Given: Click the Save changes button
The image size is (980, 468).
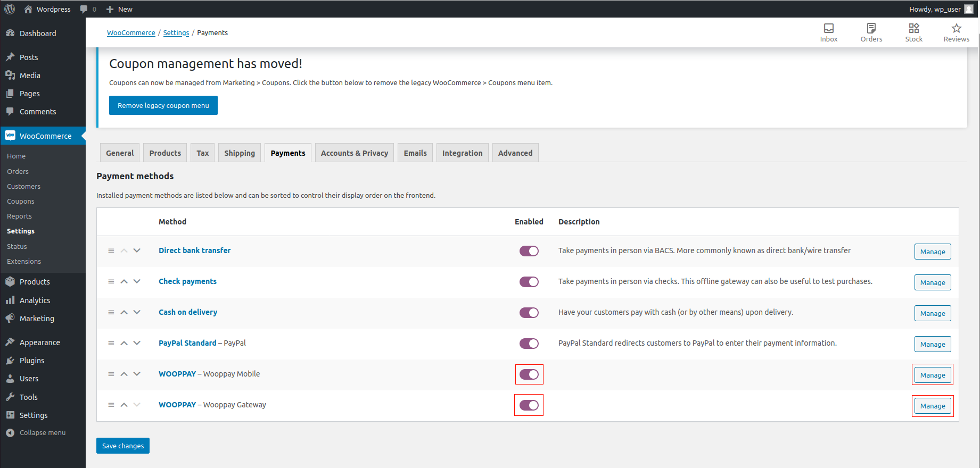Looking at the screenshot, I should click(123, 446).
